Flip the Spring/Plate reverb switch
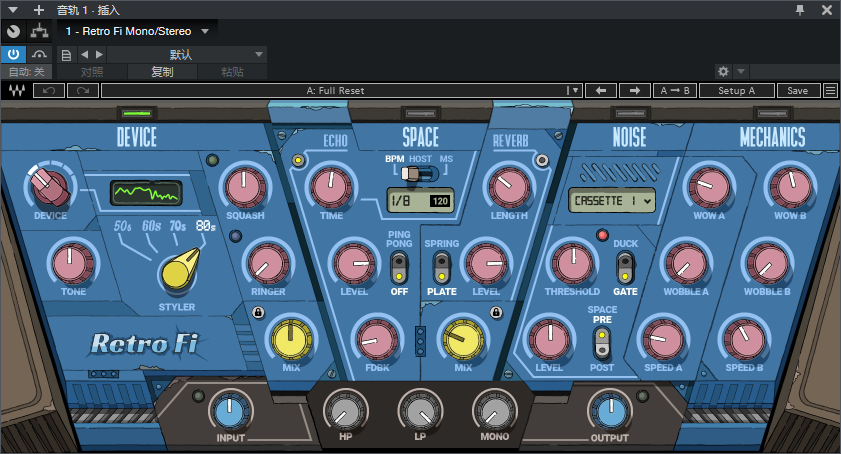Viewport: 841px width, 454px height. 441,268
